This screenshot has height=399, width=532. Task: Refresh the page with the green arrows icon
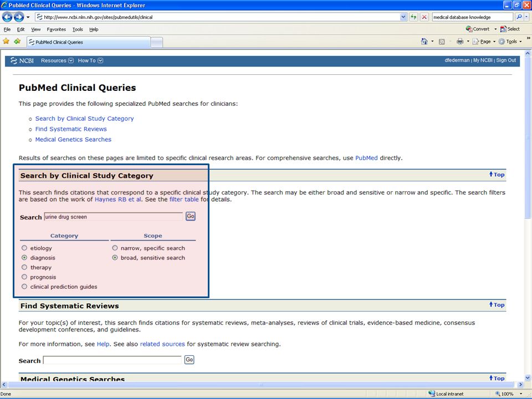pyautogui.click(x=413, y=17)
